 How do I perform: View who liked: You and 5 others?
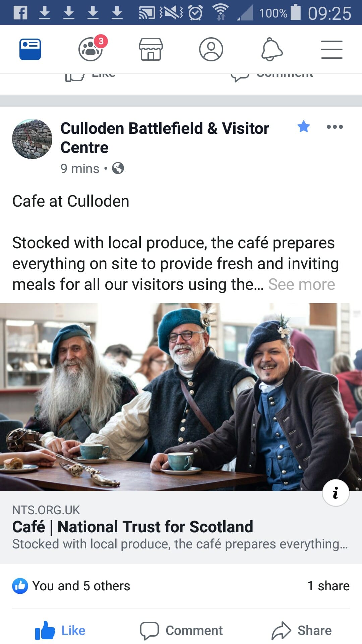[71, 586]
